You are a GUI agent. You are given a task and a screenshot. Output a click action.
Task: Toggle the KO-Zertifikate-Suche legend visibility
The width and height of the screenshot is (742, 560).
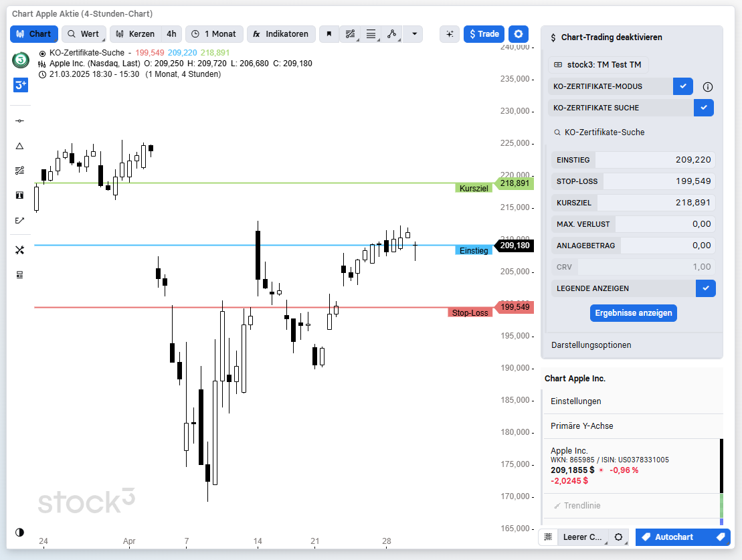point(42,53)
